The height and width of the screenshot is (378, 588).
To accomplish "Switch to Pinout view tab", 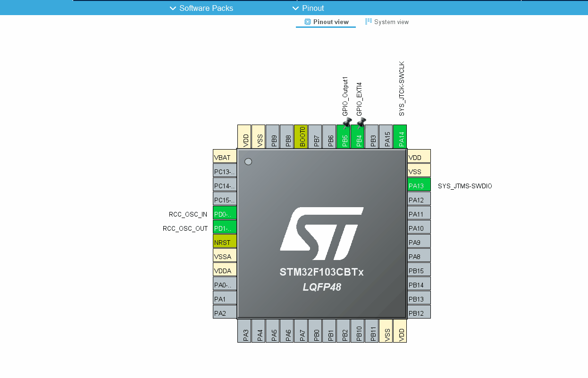I will point(326,22).
